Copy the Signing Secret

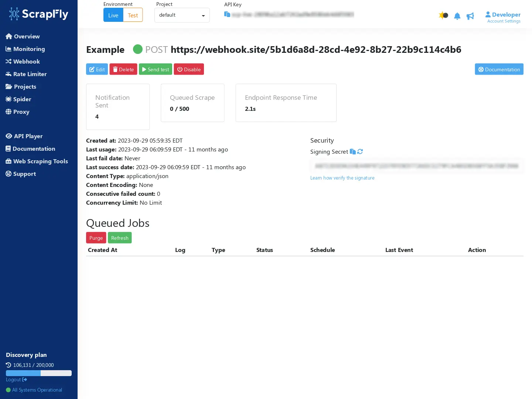(352, 151)
